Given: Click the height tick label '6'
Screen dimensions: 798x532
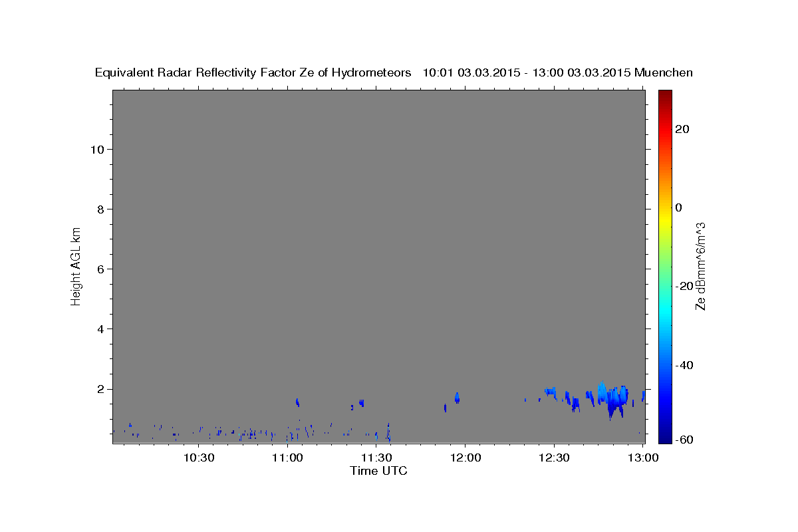Looking at the screenshot, I should pos(100,269).
